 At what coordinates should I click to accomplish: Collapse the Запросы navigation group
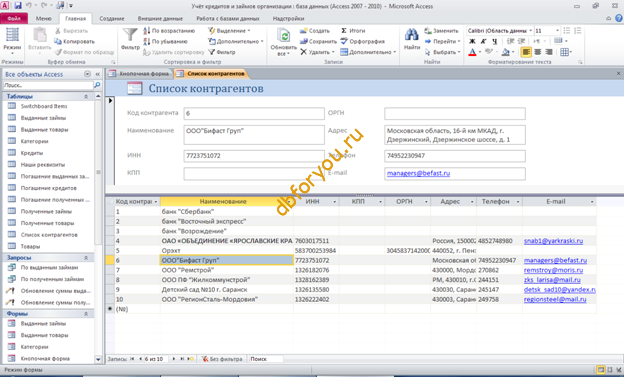coord(86,258)
